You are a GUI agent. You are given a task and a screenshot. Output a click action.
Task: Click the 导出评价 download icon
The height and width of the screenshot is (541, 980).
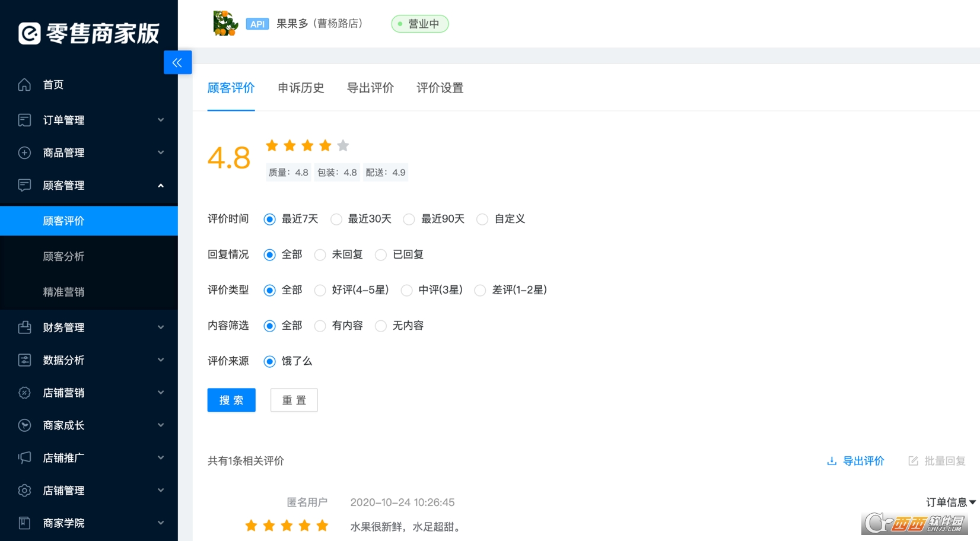click(x=832, y=461)
